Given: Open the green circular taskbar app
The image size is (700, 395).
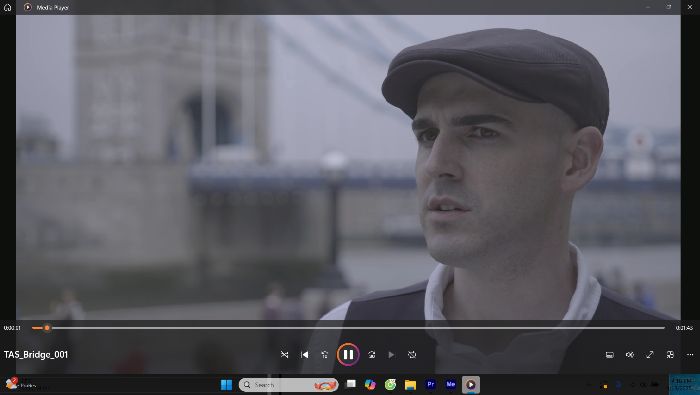Looking at the screenshot, I should [391, 385].
